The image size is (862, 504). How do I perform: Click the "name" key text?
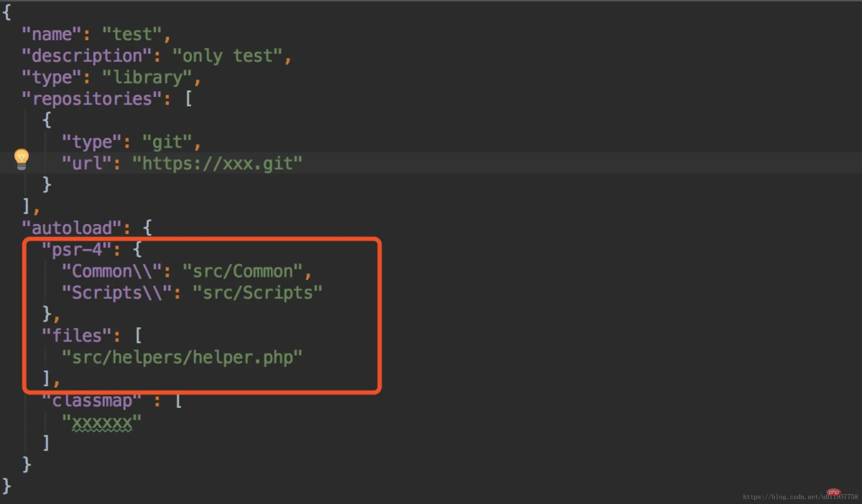coord(52,34)
